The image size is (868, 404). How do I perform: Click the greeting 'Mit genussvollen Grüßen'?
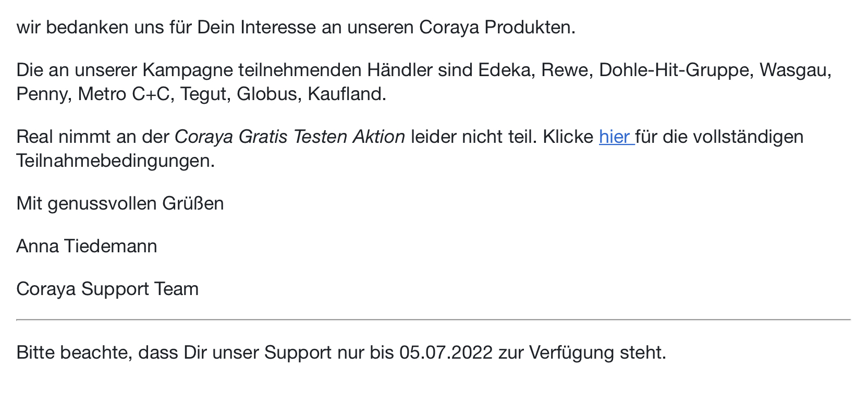tap(120, 203)
